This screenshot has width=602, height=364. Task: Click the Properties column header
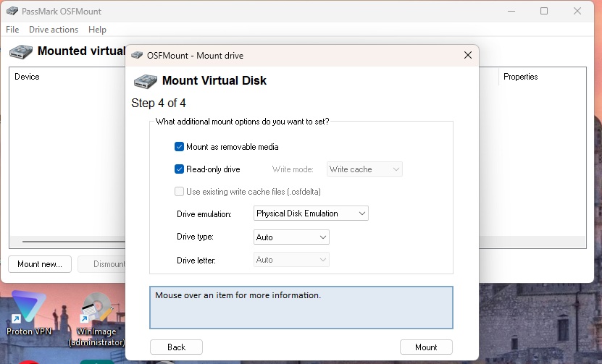pyautogui.click(x=521, y=77)
